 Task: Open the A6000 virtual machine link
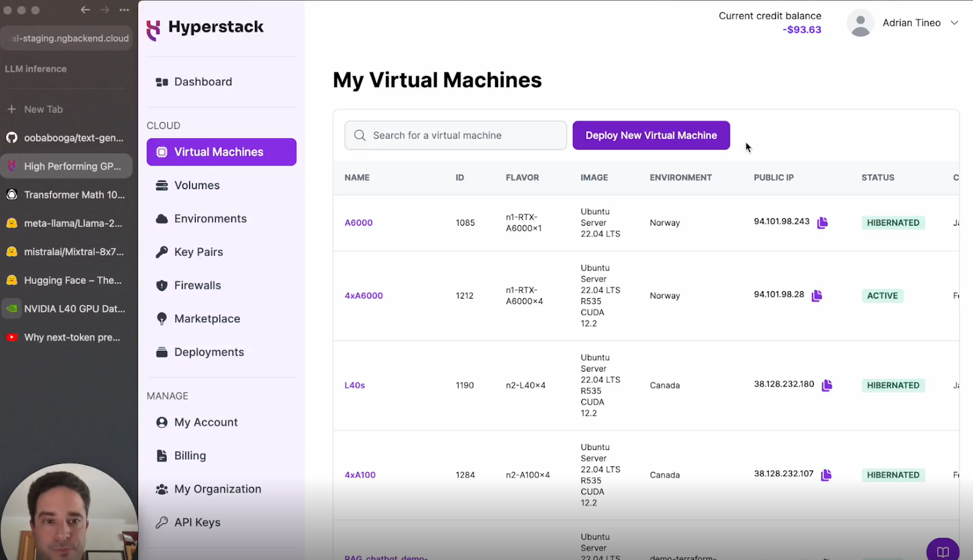click(359, 223)
